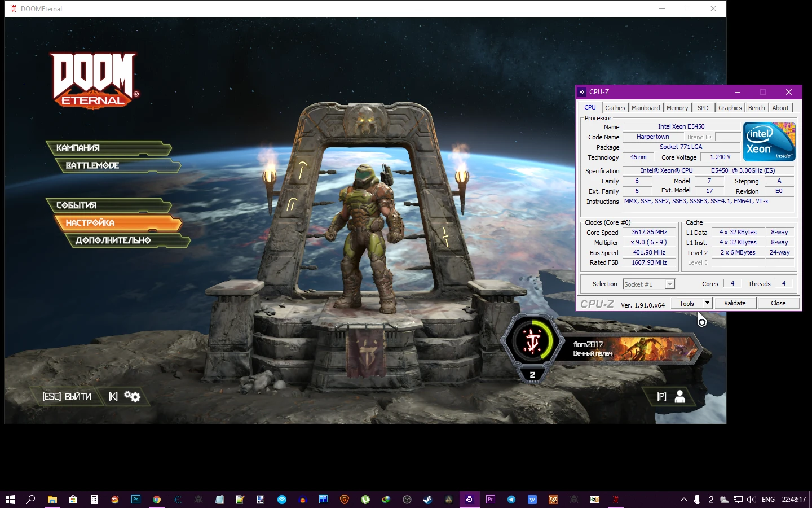Open the gear settings icon beside [K]
812x508 pixels.
click(133, 396)
